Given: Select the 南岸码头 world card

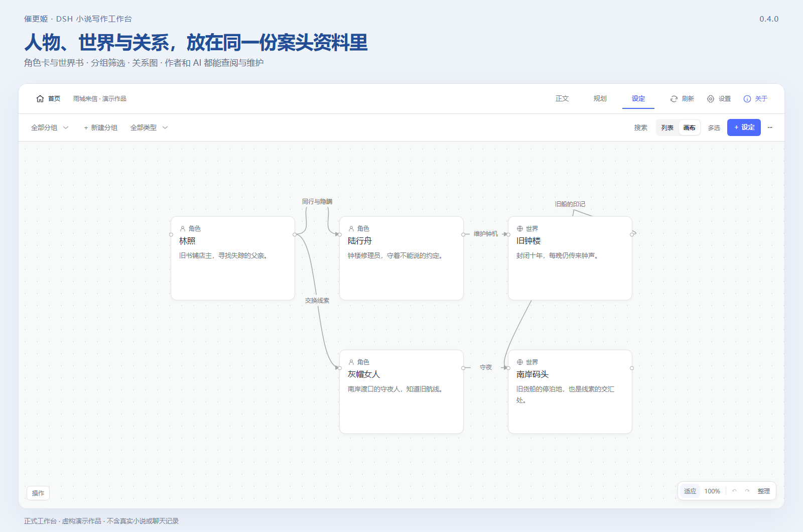Looking at the screenshot, I should click(570, 392).
